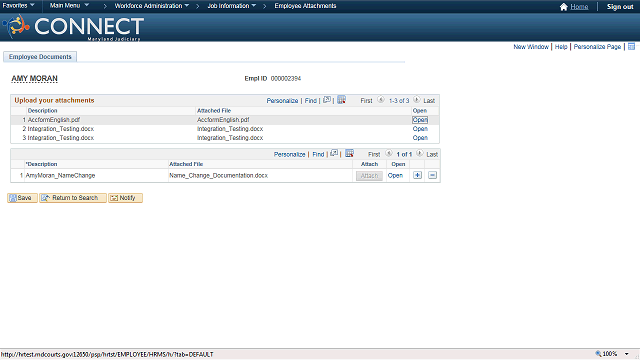640x360 pixels.
Task: Click Find in Upload your attachments grid
Action: (x=311, y=100)
